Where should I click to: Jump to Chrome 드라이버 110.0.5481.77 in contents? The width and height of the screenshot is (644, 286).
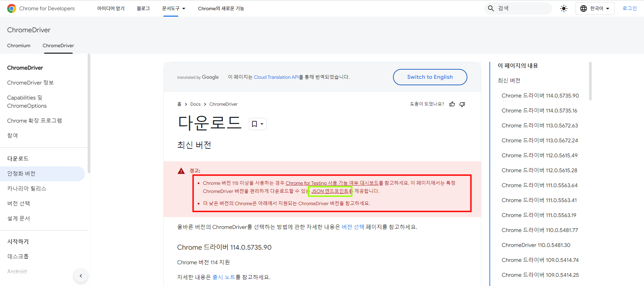540,230
